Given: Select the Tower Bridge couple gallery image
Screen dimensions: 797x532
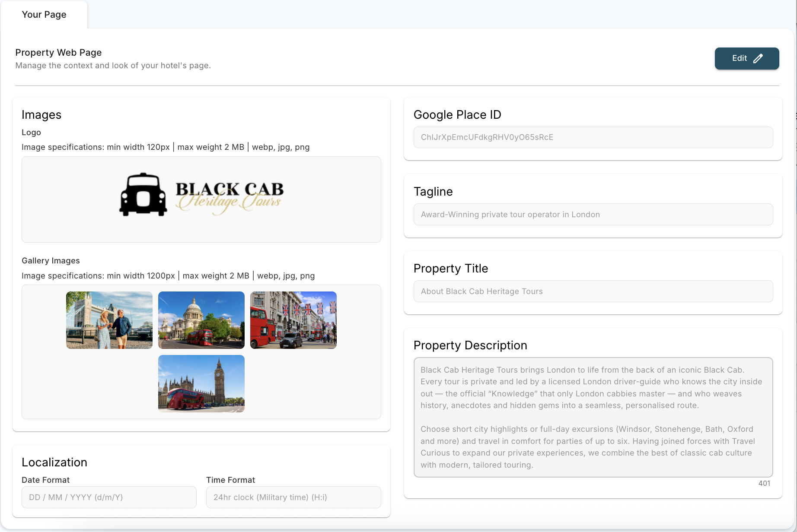Looking at the screenshot, I should pos(109,320).
